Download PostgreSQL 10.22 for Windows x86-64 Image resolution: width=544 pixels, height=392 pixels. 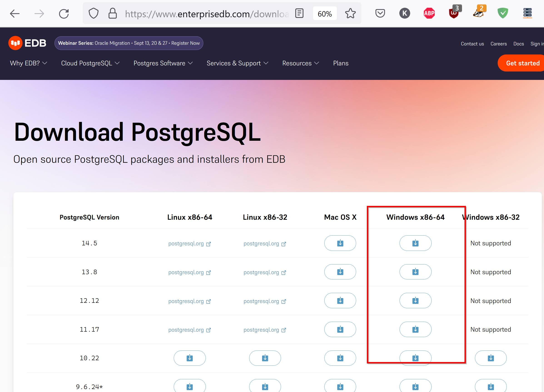click(x=415, y=358)
